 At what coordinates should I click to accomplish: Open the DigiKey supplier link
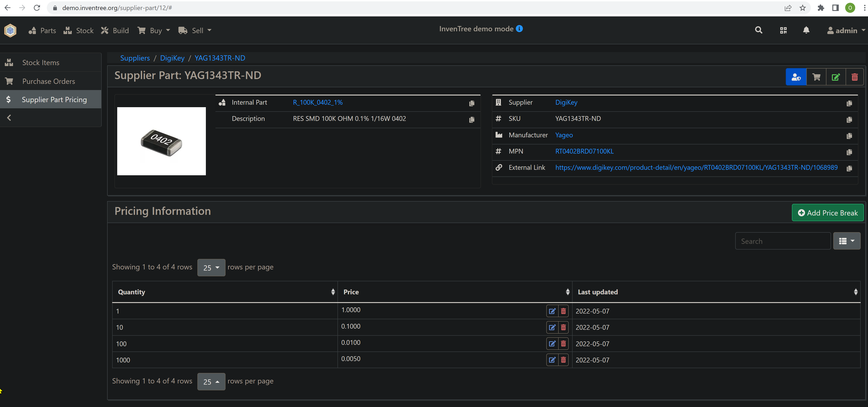click(x=566, y=102)
